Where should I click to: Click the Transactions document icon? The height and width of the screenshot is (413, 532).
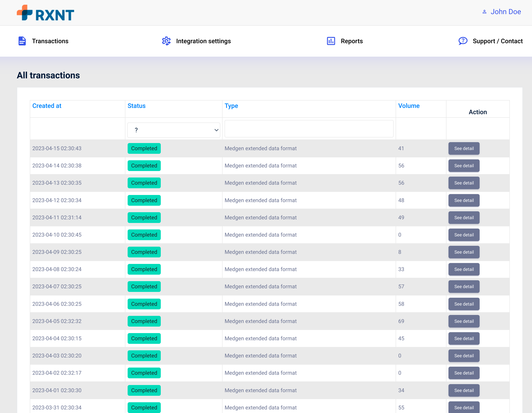coord(22,41)
